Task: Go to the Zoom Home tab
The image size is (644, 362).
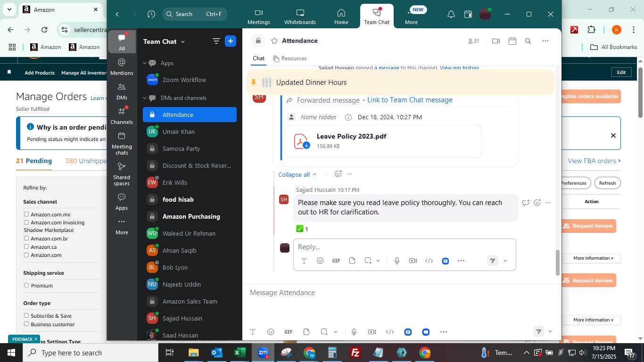Action: (341, 16)
